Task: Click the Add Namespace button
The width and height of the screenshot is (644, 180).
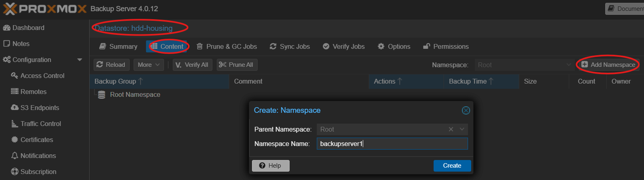Action: click(608, 65)
